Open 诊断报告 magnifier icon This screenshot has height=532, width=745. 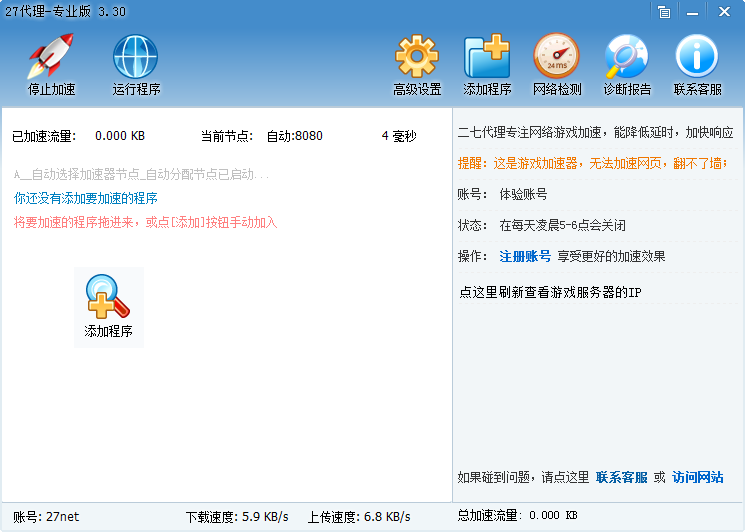(x=626, y=57)
